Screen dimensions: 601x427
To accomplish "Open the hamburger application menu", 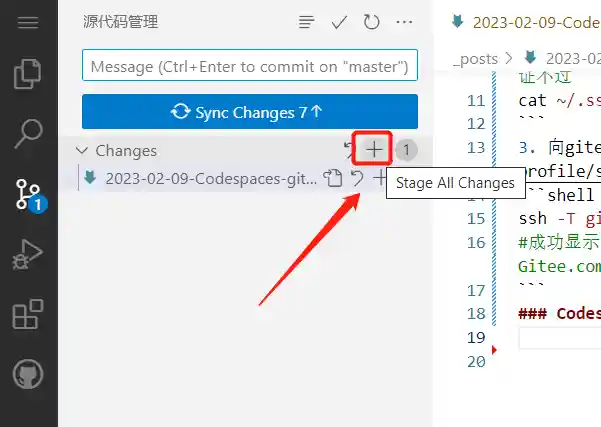I will point(28,23).
